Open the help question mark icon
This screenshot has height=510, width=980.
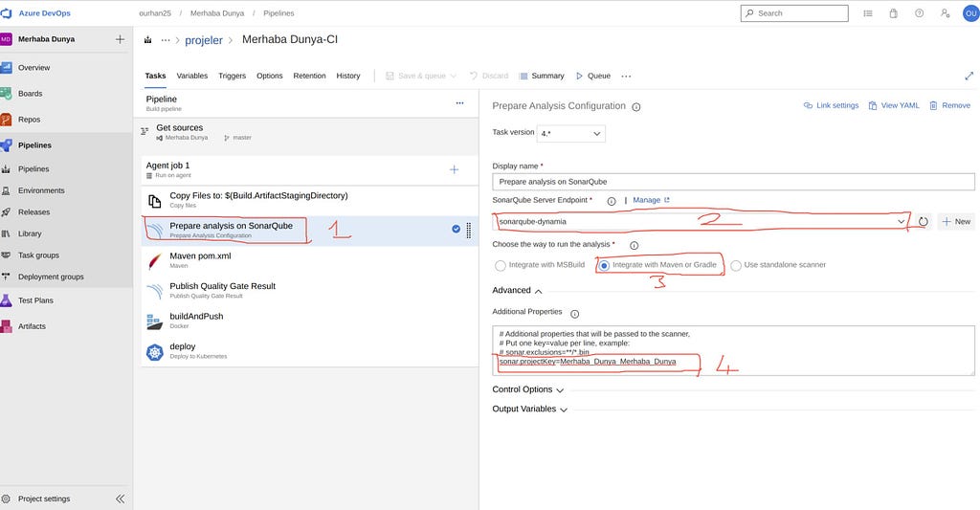920,13
